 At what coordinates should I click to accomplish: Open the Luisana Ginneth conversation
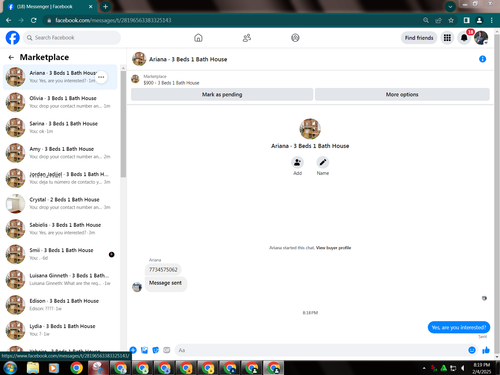pyautogui.click(x=60, y=279)
